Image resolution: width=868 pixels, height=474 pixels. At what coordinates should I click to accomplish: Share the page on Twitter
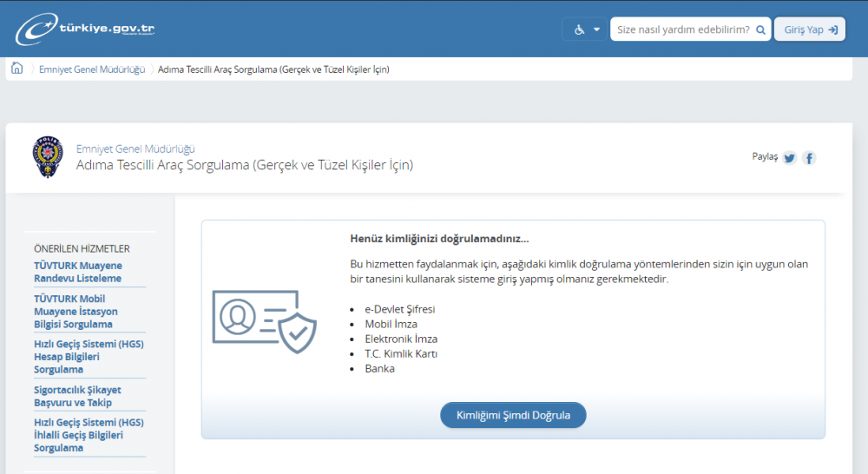789,158
